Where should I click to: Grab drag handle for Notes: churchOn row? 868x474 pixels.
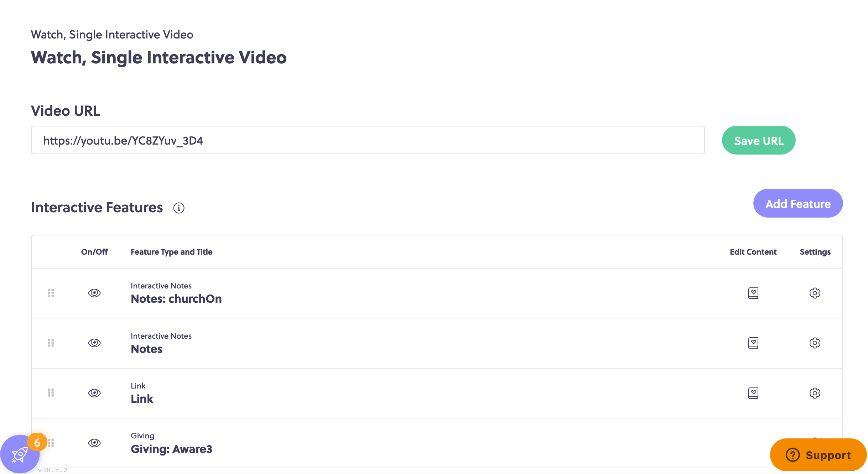[51, 293]
